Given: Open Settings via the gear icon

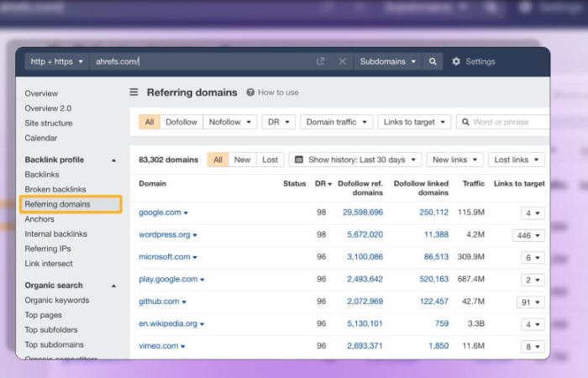Looking at the screenshot, I should pos(456,61).
